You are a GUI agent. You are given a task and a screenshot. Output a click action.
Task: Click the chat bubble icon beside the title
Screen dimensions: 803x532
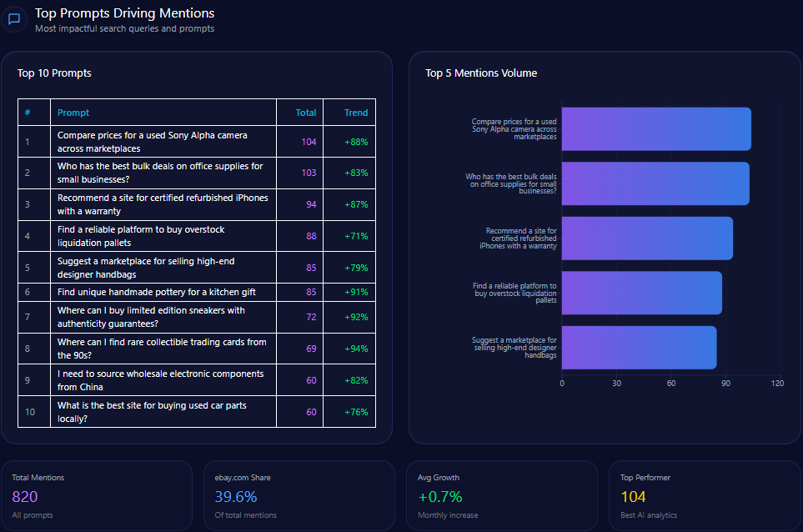[14, 19]
